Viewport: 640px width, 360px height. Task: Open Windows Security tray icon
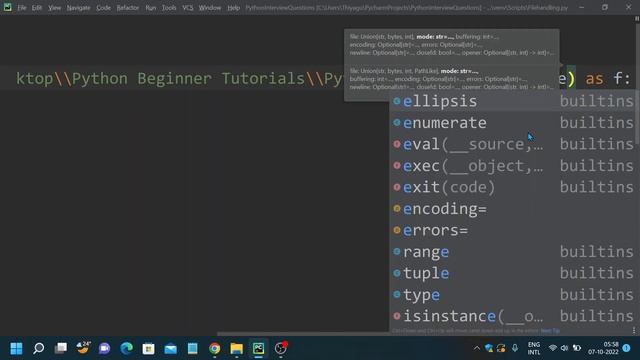[x=489, y=348]
